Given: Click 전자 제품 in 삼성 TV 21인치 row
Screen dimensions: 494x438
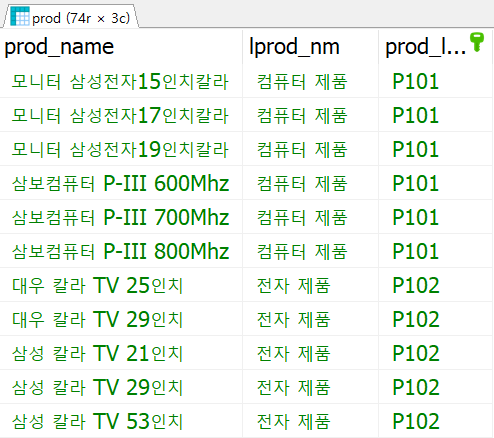Looking at the screenshot, I should [294, 353].
